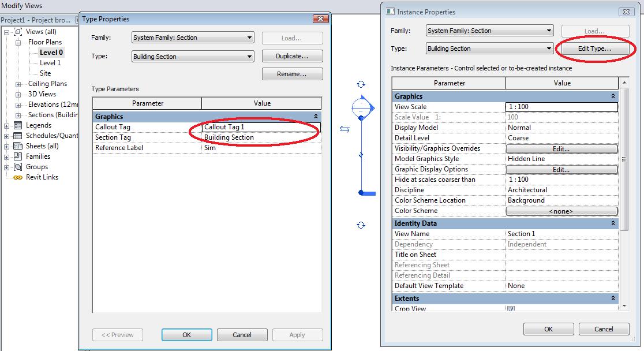Click the Parameter column header in Type Properties
Viewport: 644px width, 351px height.
pos(148,103)
